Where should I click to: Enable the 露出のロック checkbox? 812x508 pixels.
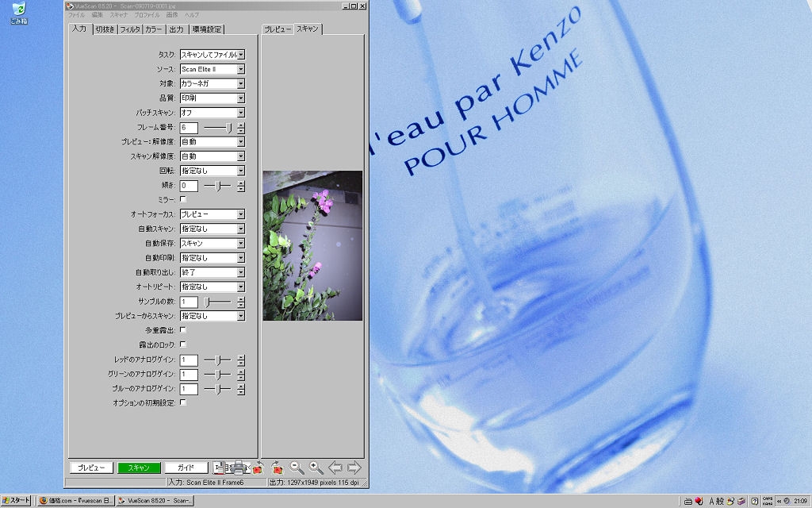183,344
